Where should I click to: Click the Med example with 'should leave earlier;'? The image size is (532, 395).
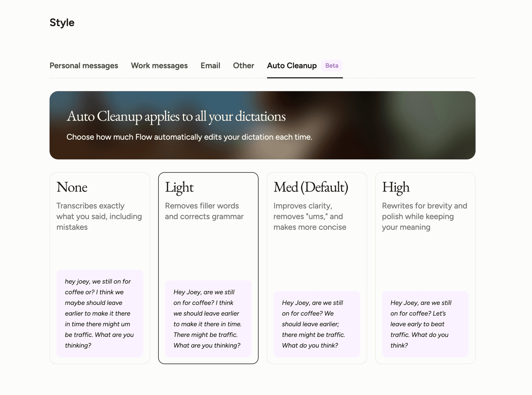(317, 324)
